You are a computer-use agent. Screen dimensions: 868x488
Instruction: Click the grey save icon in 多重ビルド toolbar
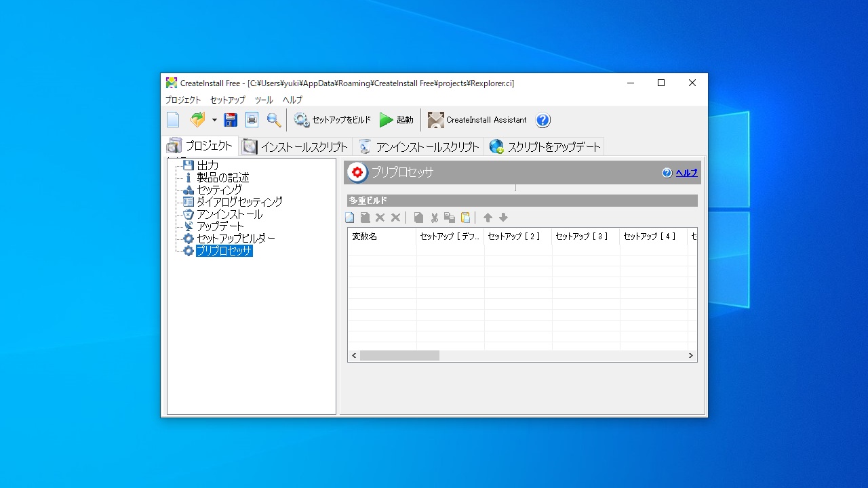pos(365,218)
